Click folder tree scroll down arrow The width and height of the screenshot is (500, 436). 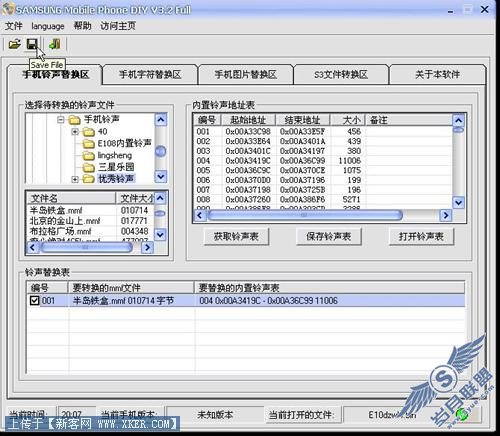[161, 176]
